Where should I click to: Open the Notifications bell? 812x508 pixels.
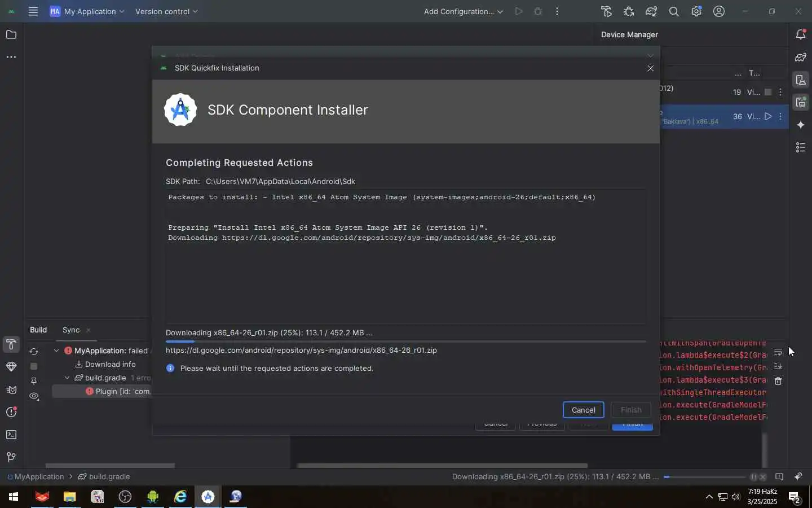coord(801,35)
